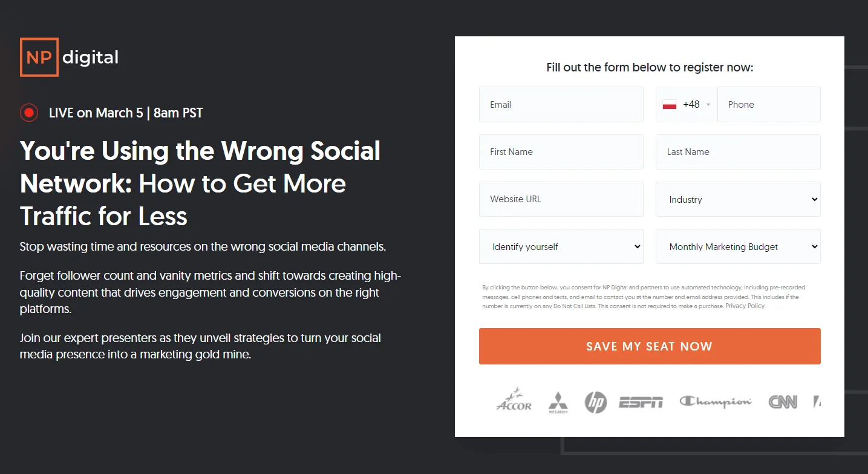
Task: Click the Mitsubishi brand logo
Action: click(557, 401)
